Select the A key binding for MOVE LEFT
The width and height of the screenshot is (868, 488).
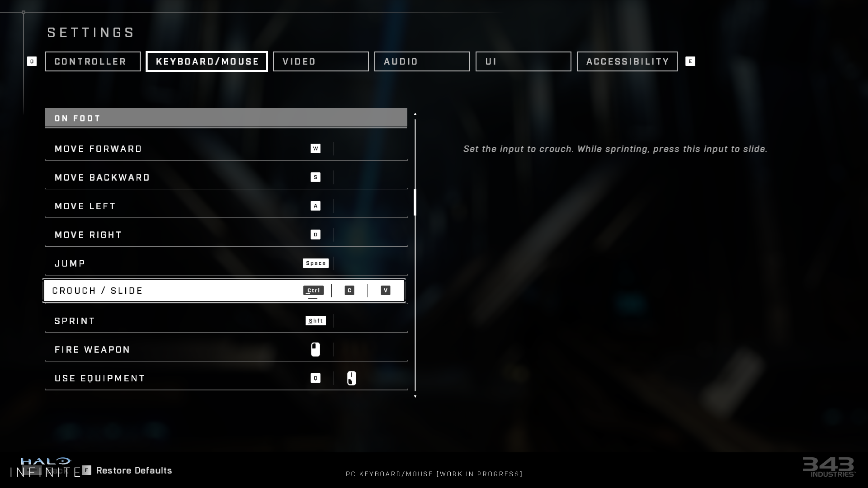pyautogui.click(x=316, y=206)
